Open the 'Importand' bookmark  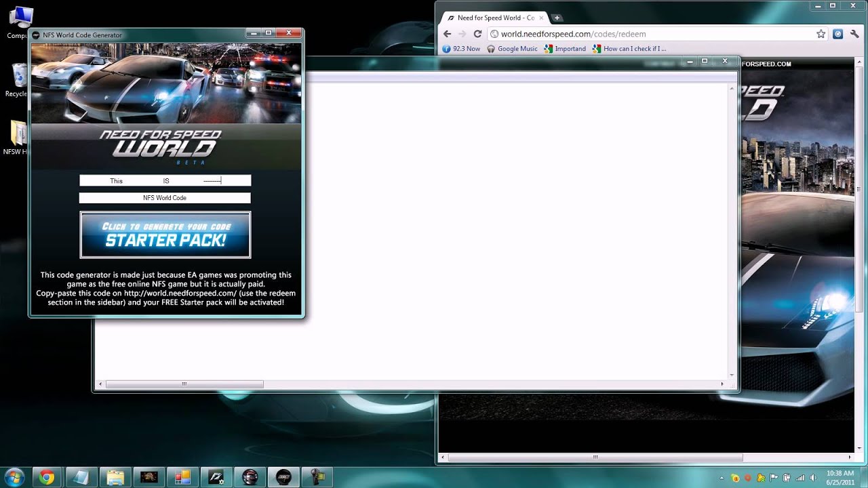pos(565,49)
